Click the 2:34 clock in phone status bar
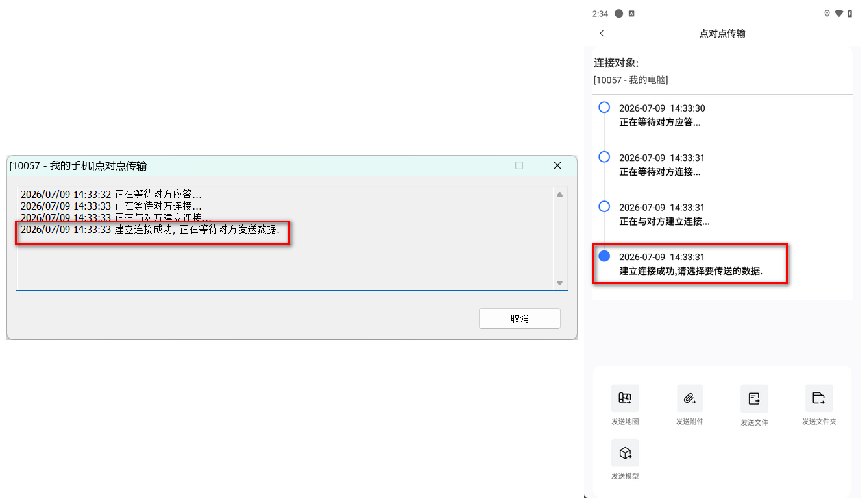Viewport: 867px width, 504px height. pyautogui.click(x=600, y=14)
